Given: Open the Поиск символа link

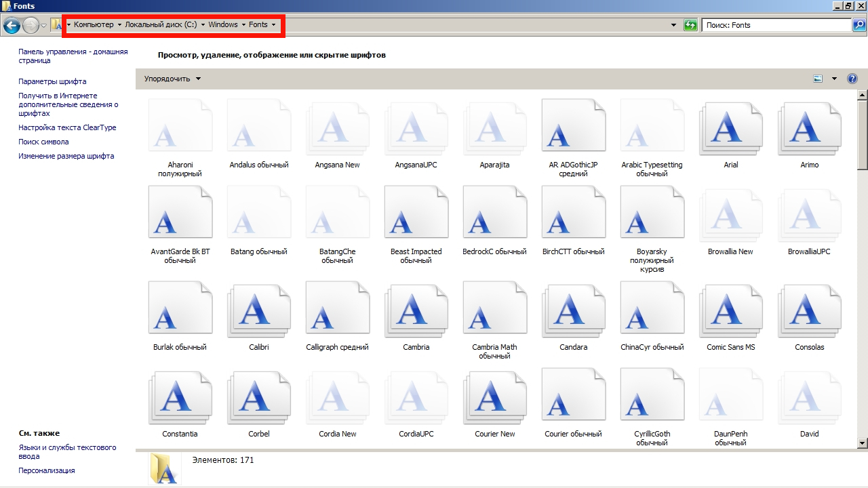Looking at the screenshot, I should (x=43, y=142).
